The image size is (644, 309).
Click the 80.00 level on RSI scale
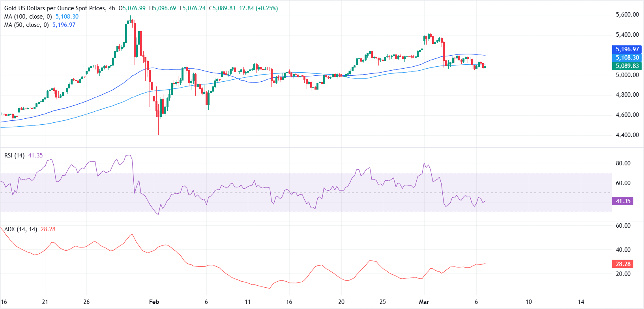(x=623, y=163)
